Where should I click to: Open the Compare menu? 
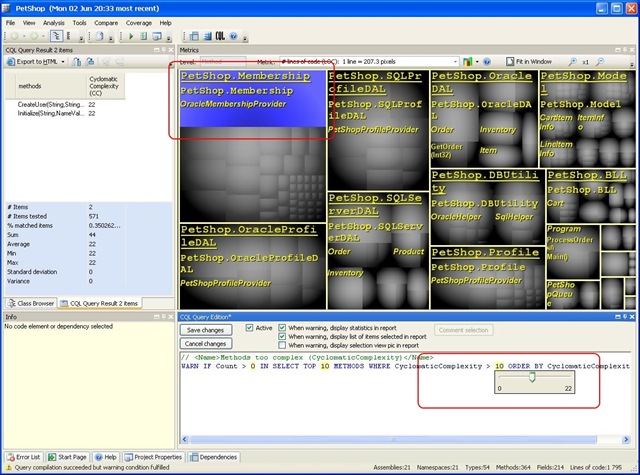(x=106, y=23)
